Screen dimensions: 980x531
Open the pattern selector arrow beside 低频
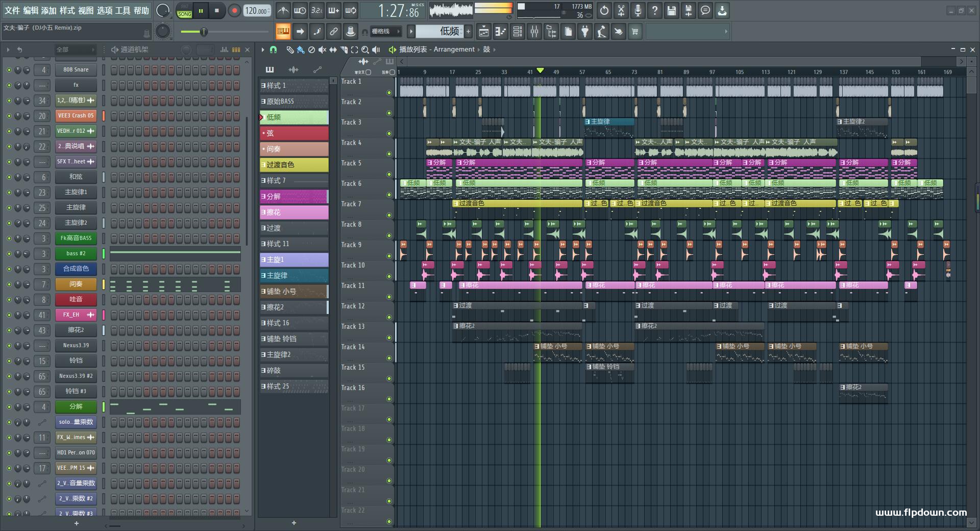click(411, 32)
